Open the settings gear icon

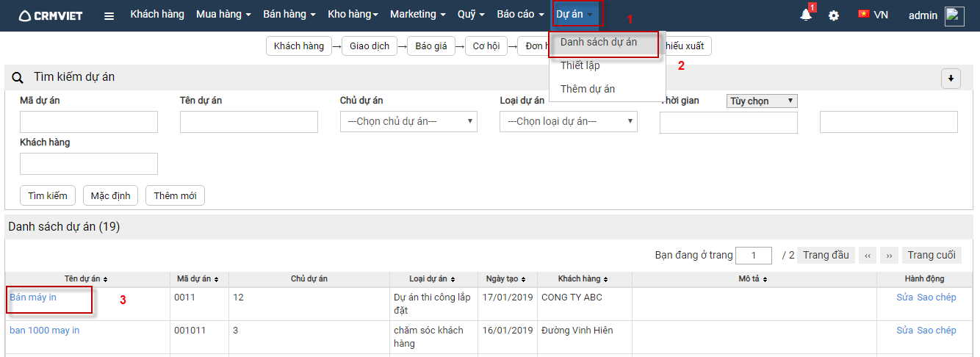(834, 15)
